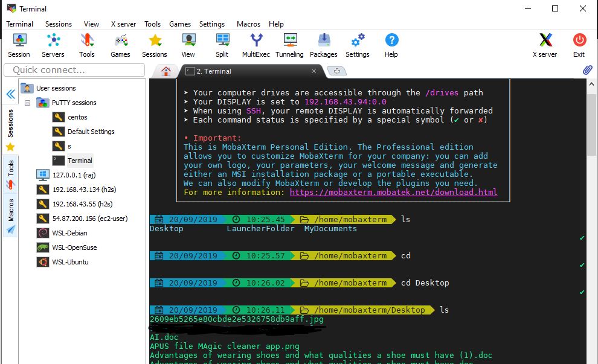Image resolution: width=598 pixels, height=364 pixels.
Task: Click the plus button to open new tab
Action: [336, 71]
